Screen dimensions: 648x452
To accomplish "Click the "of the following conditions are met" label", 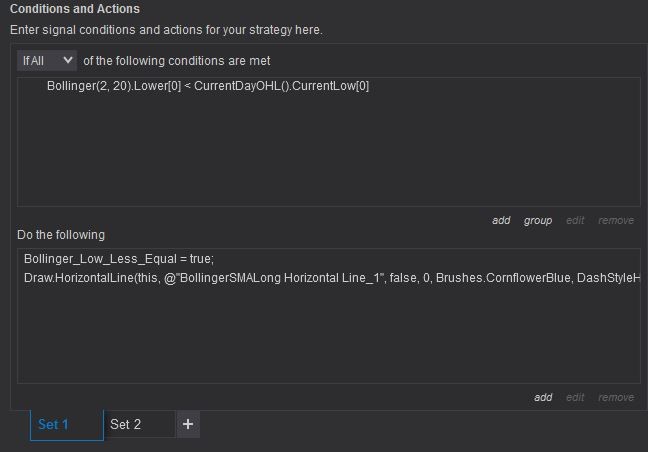I will (176, 61).
